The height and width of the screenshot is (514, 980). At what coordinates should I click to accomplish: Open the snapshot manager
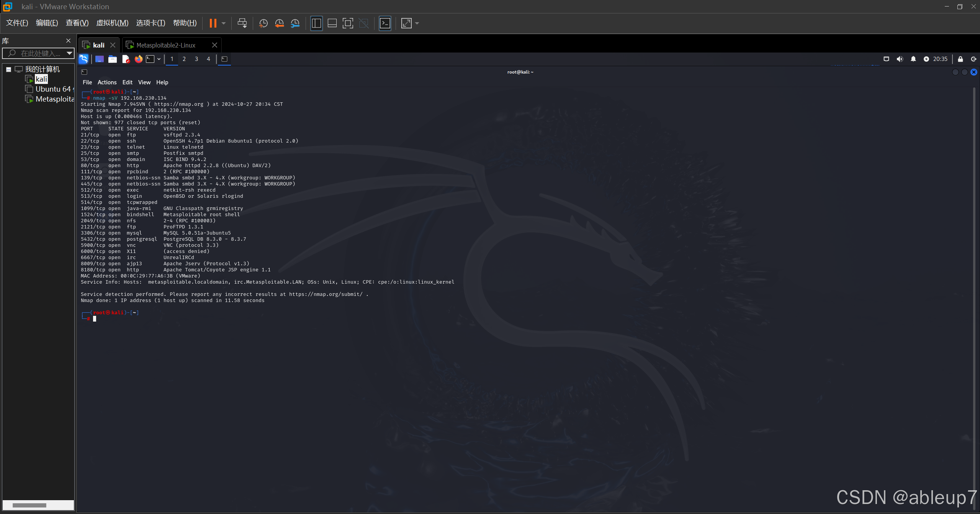tap(295, 23)
